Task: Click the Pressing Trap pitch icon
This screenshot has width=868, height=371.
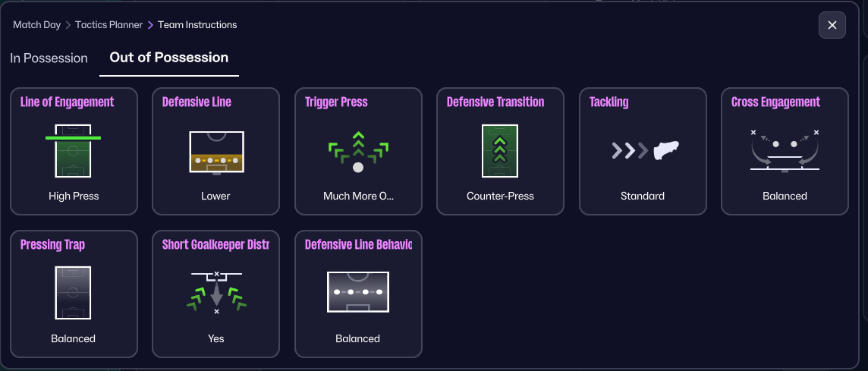Action: [x=74, y=292]
